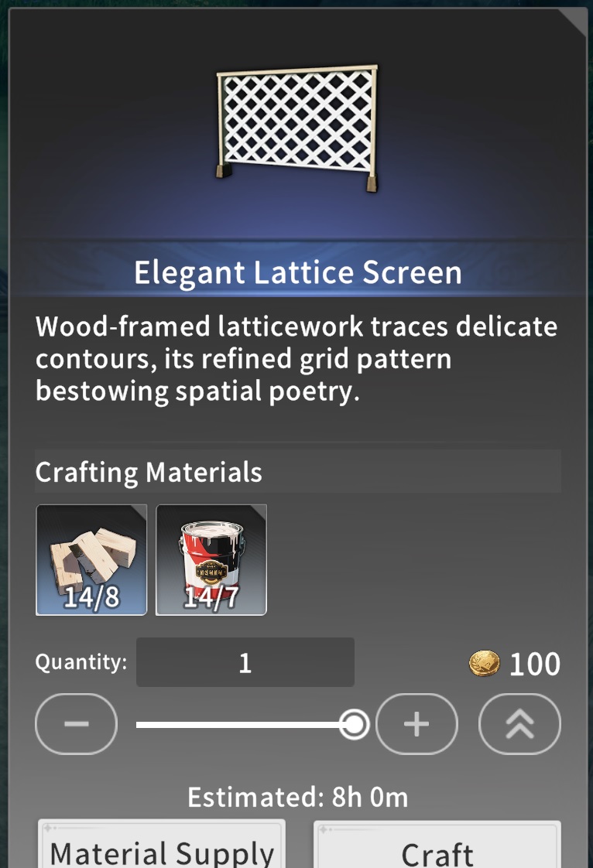Screen dimensions: 593x868
Task: Click the Elegant Lattice Screen title
Action: [x=297, y=272]
